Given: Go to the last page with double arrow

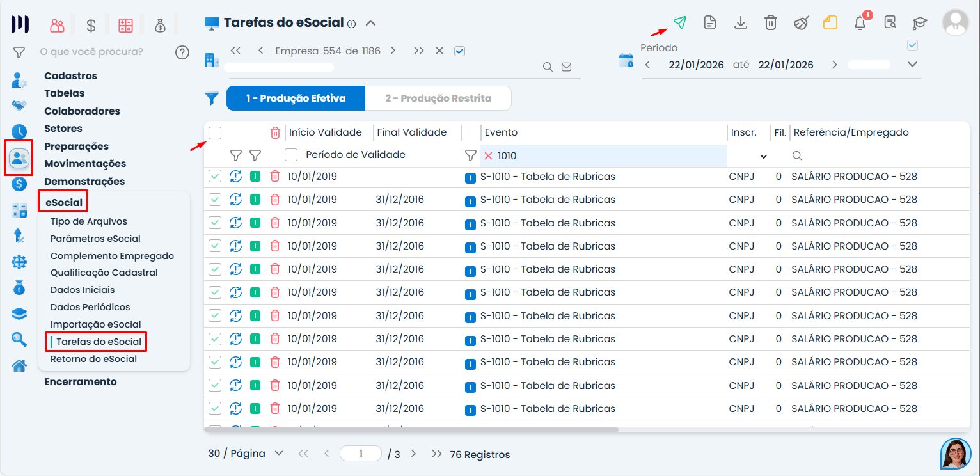Looking at the screenshot, I should click(438, 453).
